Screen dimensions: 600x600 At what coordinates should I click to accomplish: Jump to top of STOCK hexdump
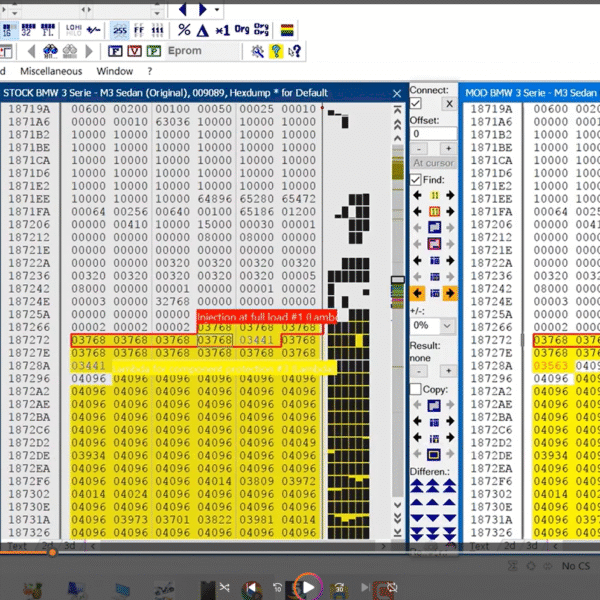point(398,110)
